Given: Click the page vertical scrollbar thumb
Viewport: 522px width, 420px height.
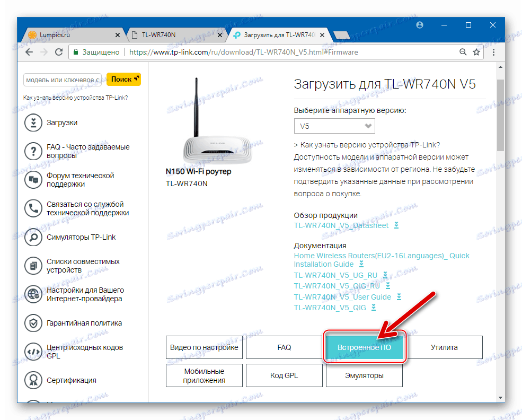Looking at the screenshot, I should (x=500, y=115).
